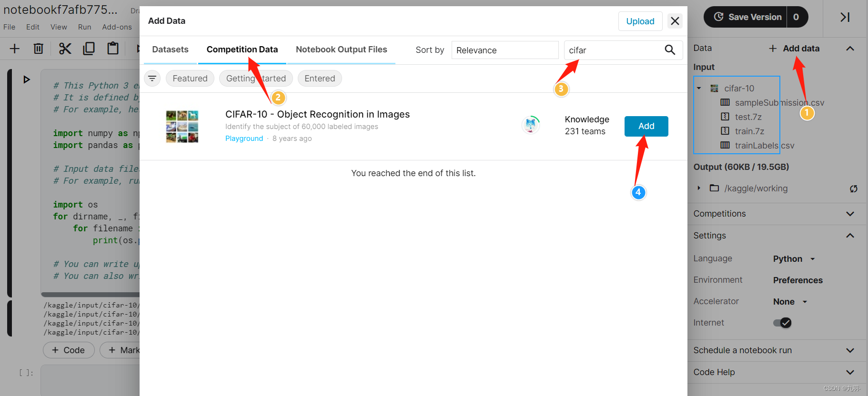Expand Schedule a notebook run
Screen dimensions: 868x396
click(x=850, y=350)
